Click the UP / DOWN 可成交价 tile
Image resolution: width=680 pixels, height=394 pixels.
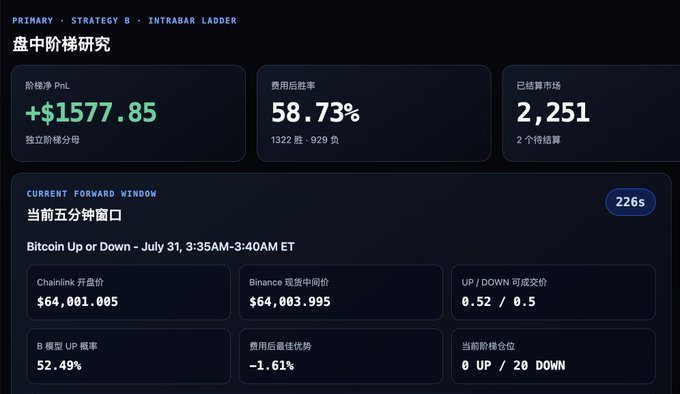(553, 292)
